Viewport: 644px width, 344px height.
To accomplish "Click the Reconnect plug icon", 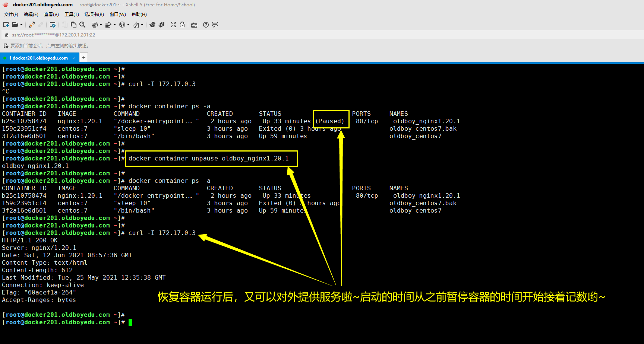I will point(32,25).
